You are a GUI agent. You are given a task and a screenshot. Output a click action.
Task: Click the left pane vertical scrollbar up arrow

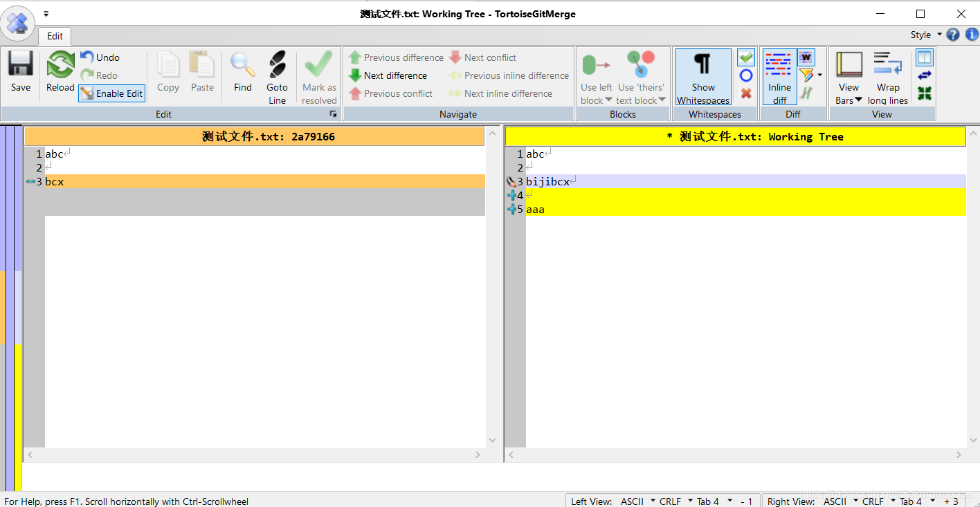point(492,133)
